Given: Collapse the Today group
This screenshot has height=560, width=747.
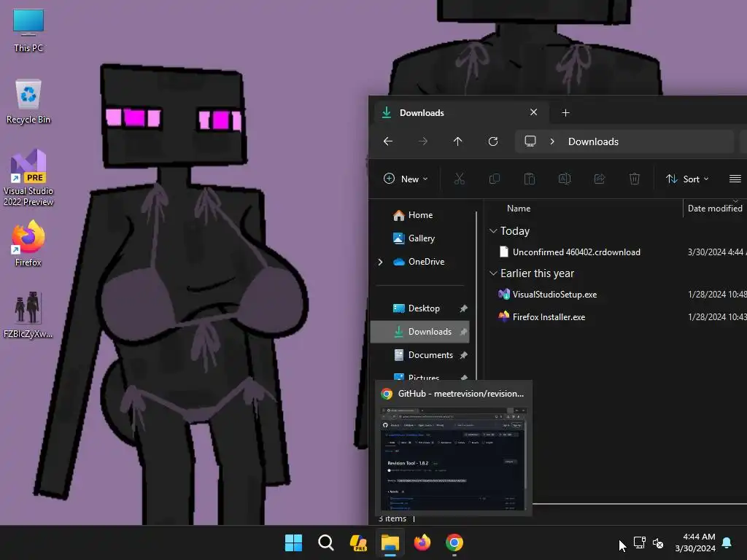Looking at the screenshot, I should (493, 231).
